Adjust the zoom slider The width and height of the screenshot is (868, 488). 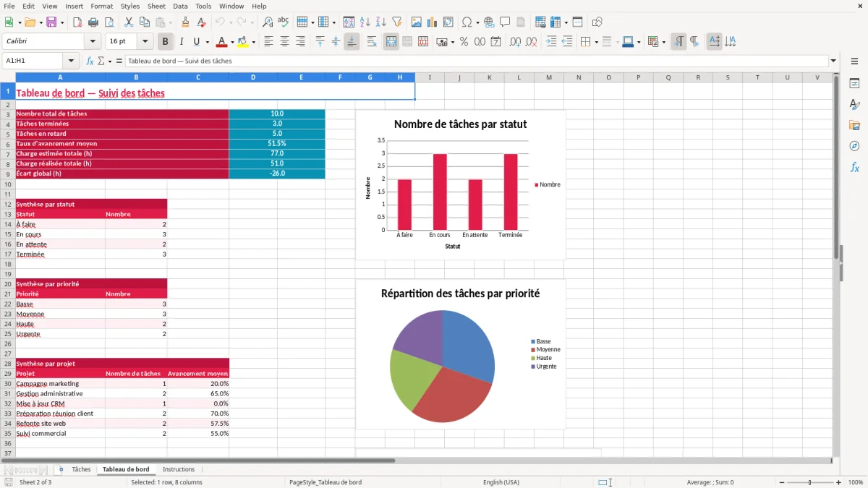809,482
